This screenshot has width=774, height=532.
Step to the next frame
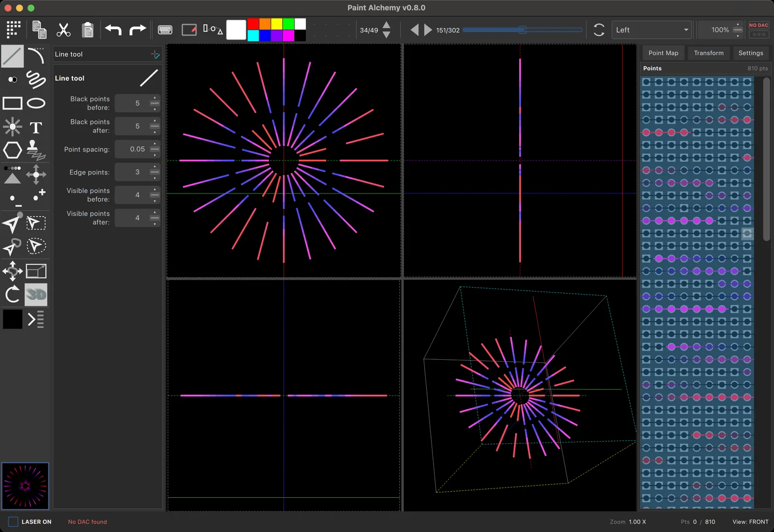point(428,30)
